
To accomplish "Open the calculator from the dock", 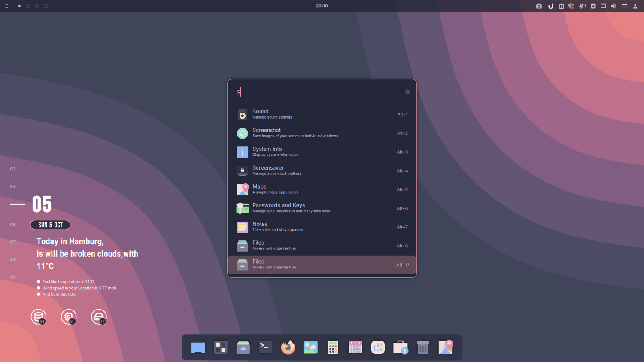I will [333, 347].
